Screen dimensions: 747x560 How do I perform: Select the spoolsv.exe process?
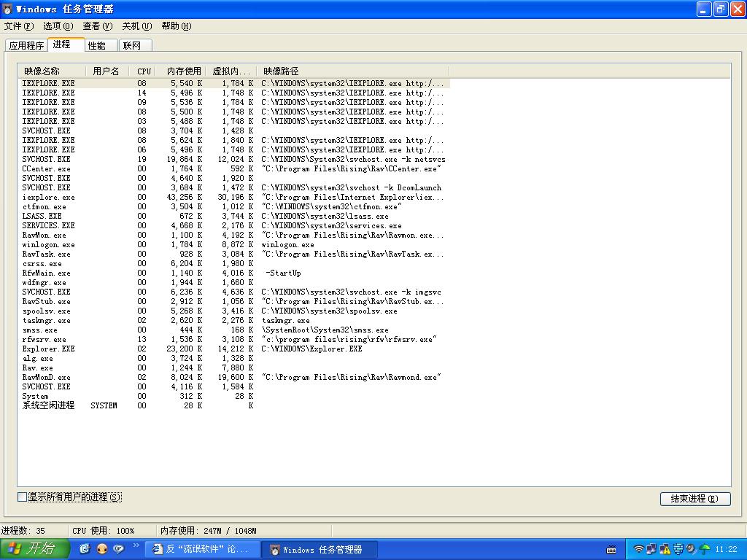234,311
